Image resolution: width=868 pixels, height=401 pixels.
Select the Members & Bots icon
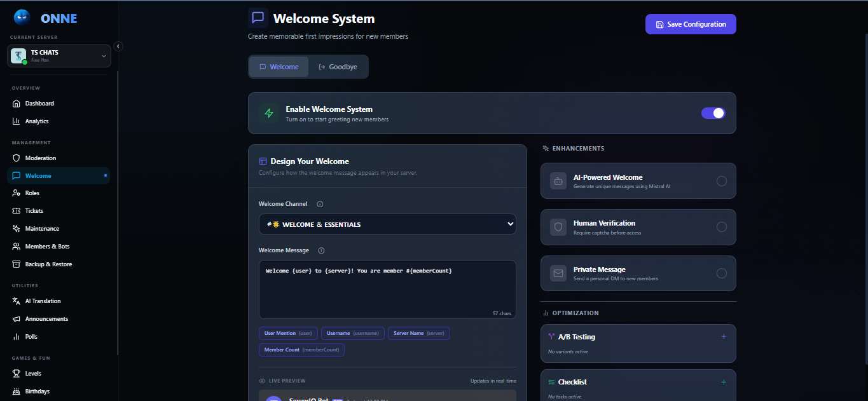click(x=16, y=246)
